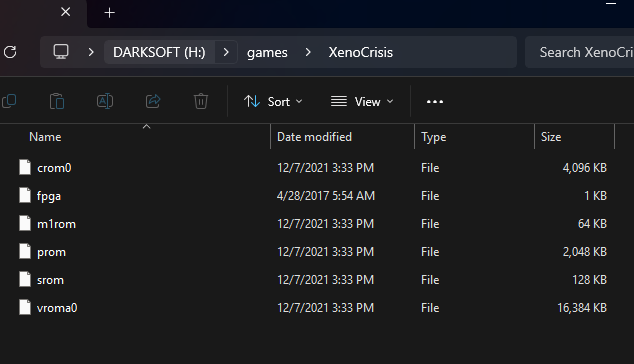Click the Delete trash icon

point(201,101)
